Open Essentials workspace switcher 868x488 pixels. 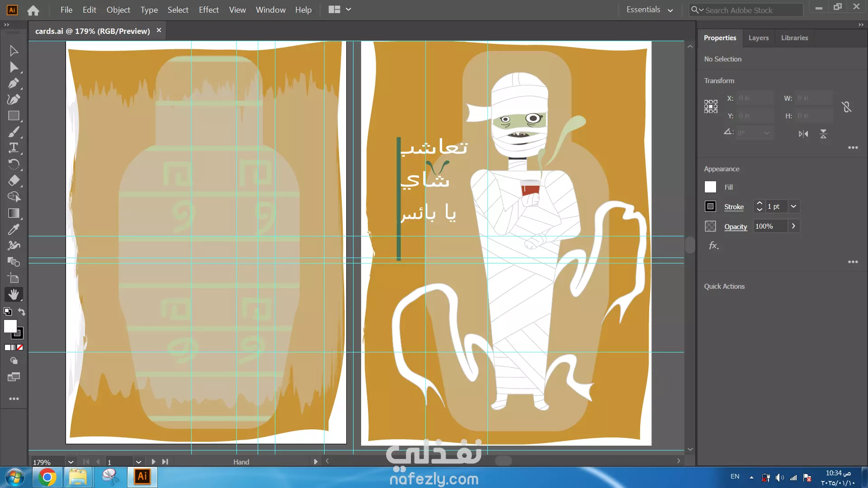[650, 9]
